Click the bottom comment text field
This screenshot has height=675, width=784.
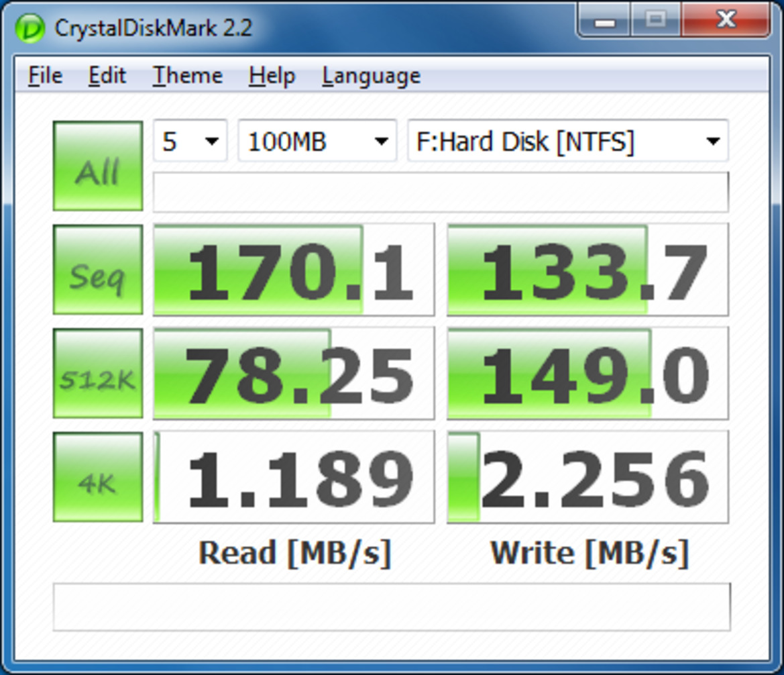(392, 607)
